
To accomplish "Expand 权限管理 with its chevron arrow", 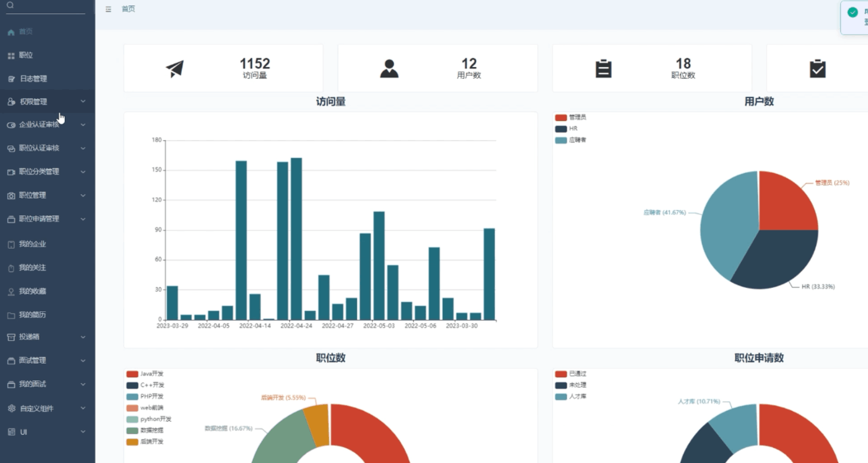I will coord(83,101).
